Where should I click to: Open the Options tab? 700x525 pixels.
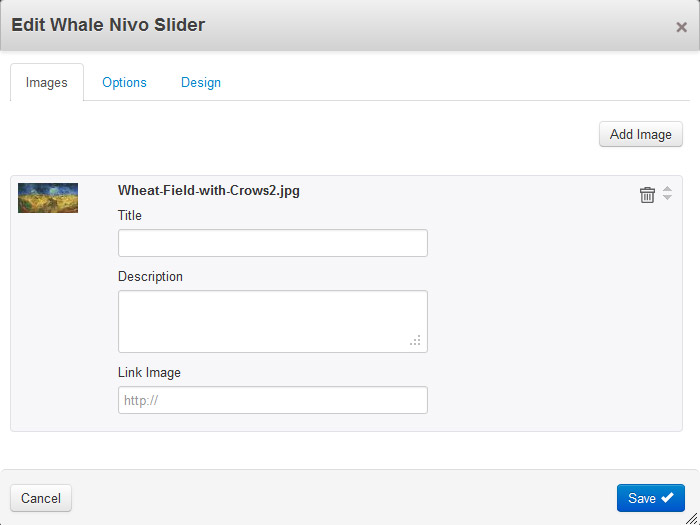(124, 83)
